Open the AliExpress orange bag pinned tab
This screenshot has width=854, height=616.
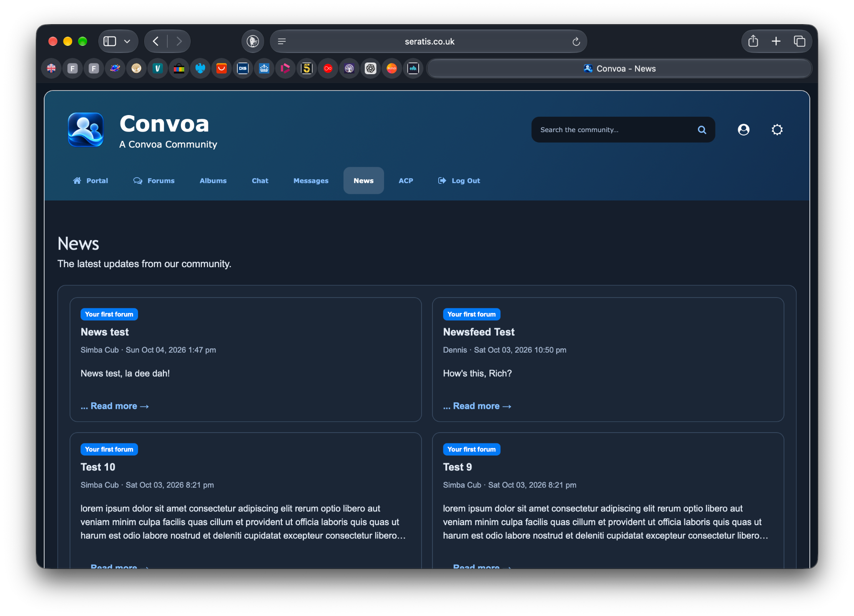pos(221,68)
